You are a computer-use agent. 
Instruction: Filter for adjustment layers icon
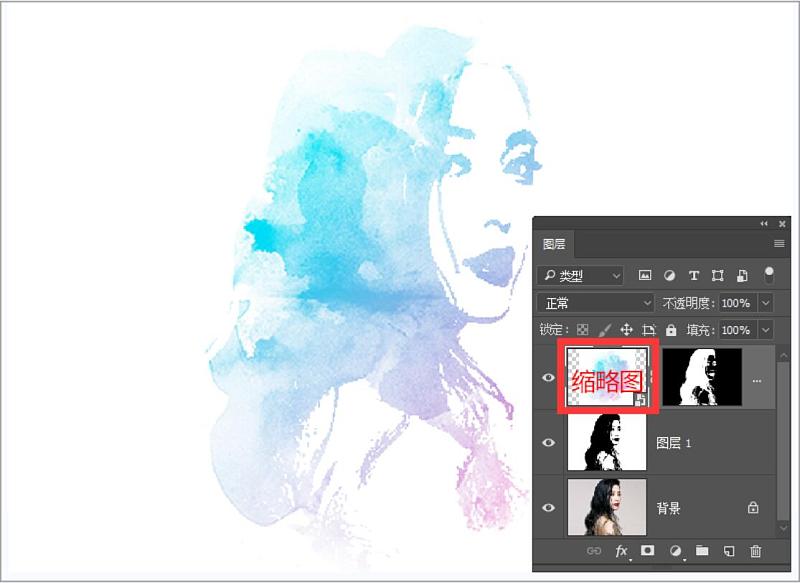pos(669,276)
